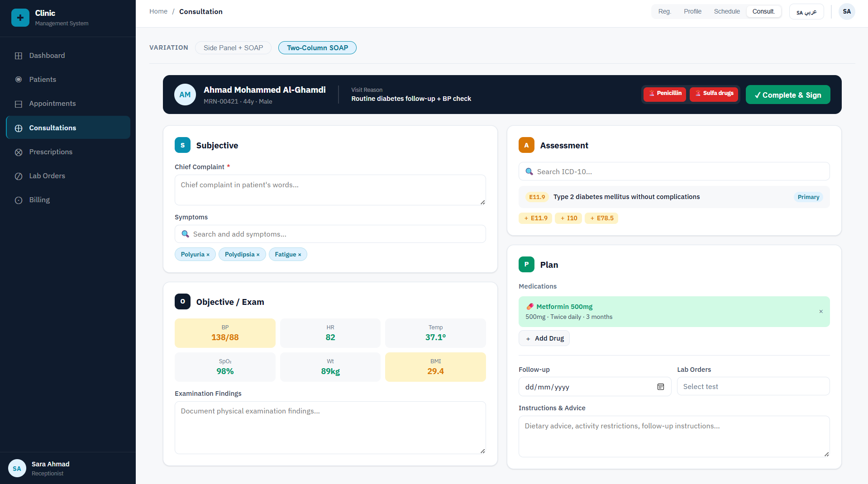
Task: Click Complete & Sign button
Action: pos(787,95)
